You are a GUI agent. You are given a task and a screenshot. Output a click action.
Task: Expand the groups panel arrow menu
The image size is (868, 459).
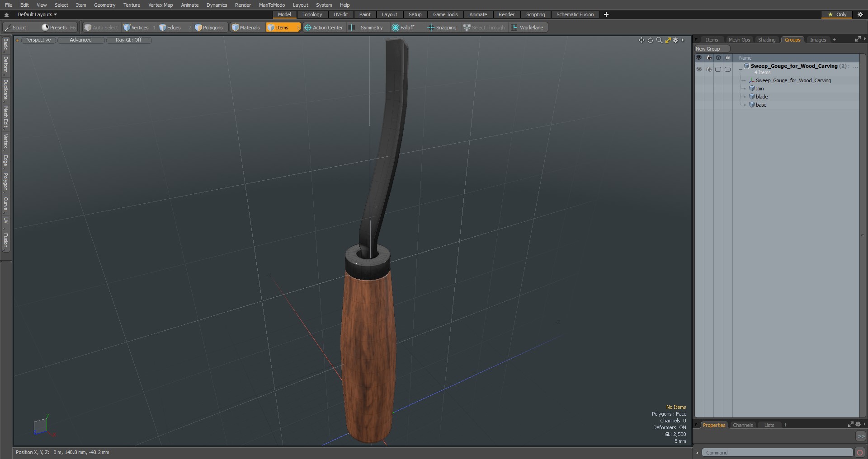(x=864, y=39)
